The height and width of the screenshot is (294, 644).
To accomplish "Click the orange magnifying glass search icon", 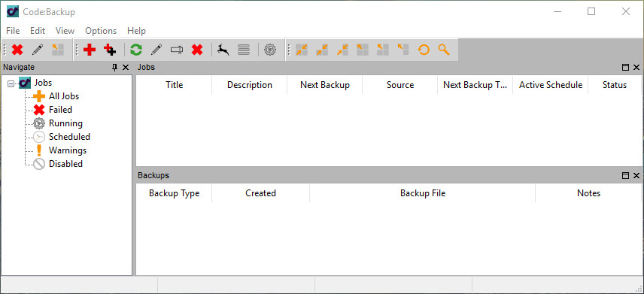I will [444, 50].
